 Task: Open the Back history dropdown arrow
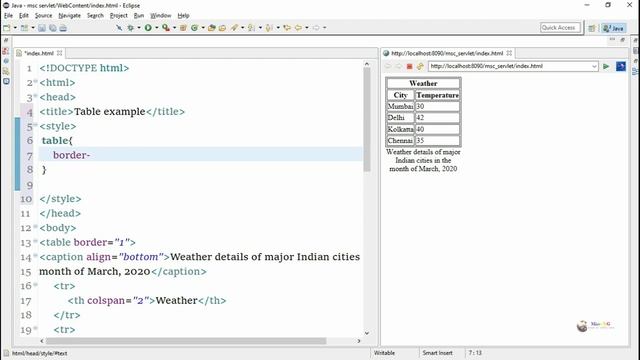307,28
